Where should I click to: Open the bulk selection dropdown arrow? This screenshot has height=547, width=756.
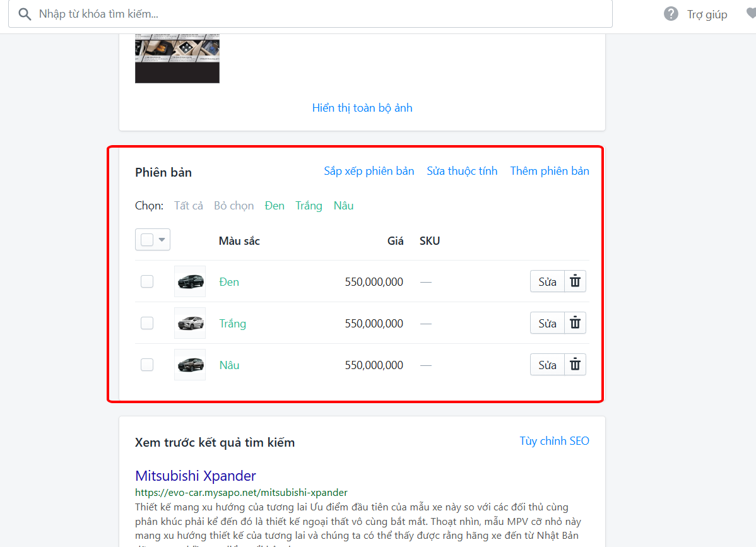pyautogui.click(x=162, y=240)
